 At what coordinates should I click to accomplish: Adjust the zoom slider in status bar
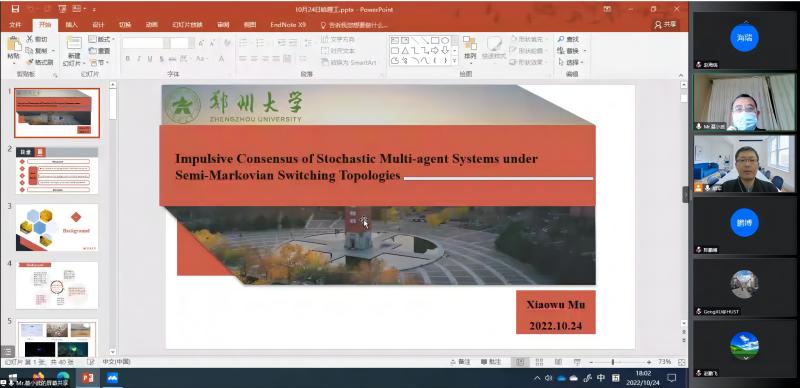pyautogui.click(x=613, y=362)
